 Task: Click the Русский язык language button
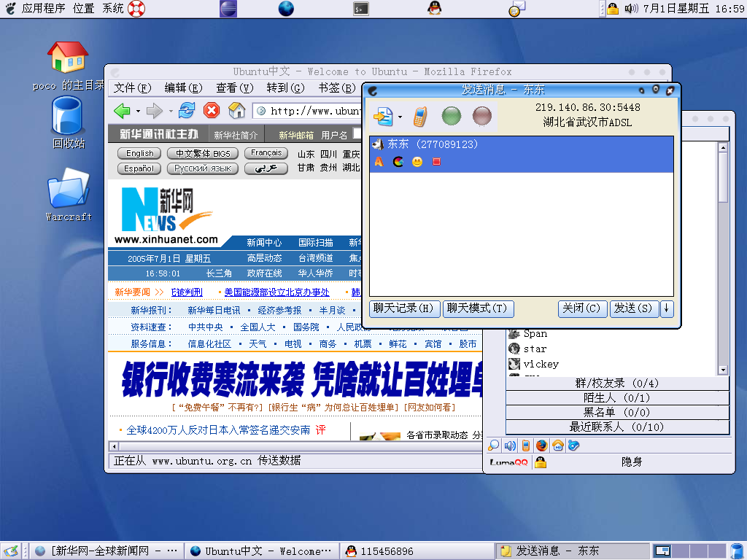203,168
